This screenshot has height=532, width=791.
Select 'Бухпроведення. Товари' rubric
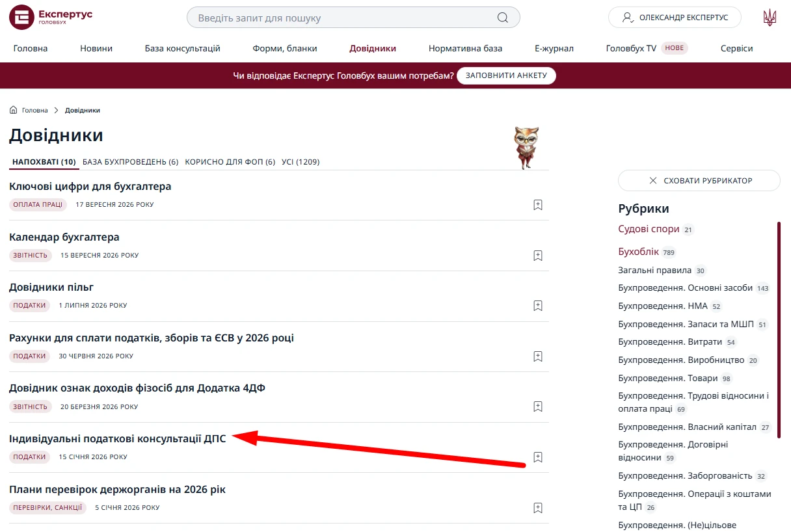(x=668, y=378)
